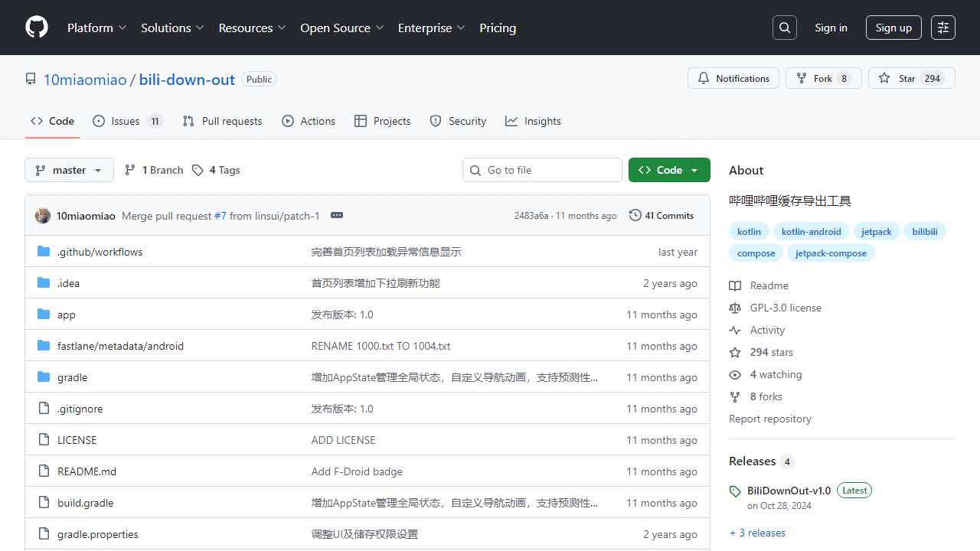Screen dimensions: 980x551
Task: Click the appearance settings icon in header
Action: click(943, 28)
